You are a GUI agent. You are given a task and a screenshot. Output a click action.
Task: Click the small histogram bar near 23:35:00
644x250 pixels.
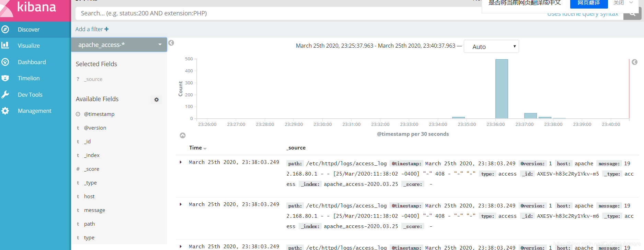pos(458,118)
